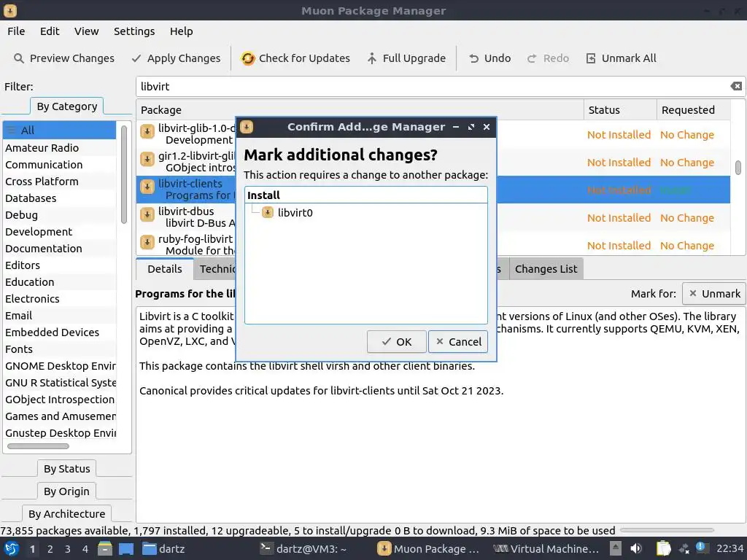Open the Settings menu
The height and width of the screenshot is (560, 747).
[x=134, y=31]
